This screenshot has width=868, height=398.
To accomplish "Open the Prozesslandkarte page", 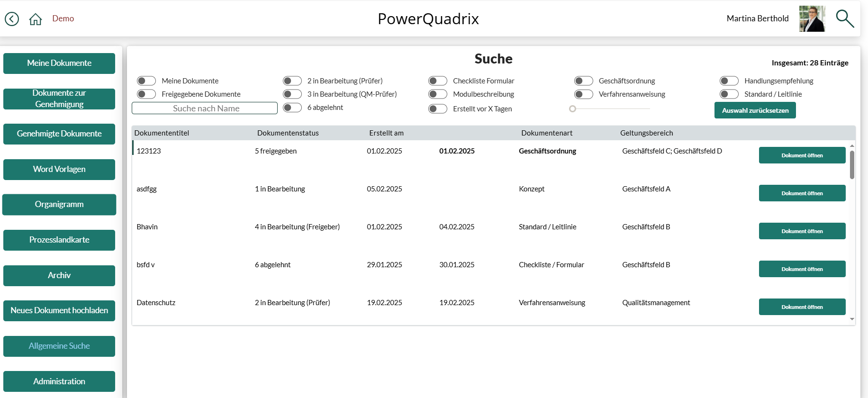I will tap(59, 240).
